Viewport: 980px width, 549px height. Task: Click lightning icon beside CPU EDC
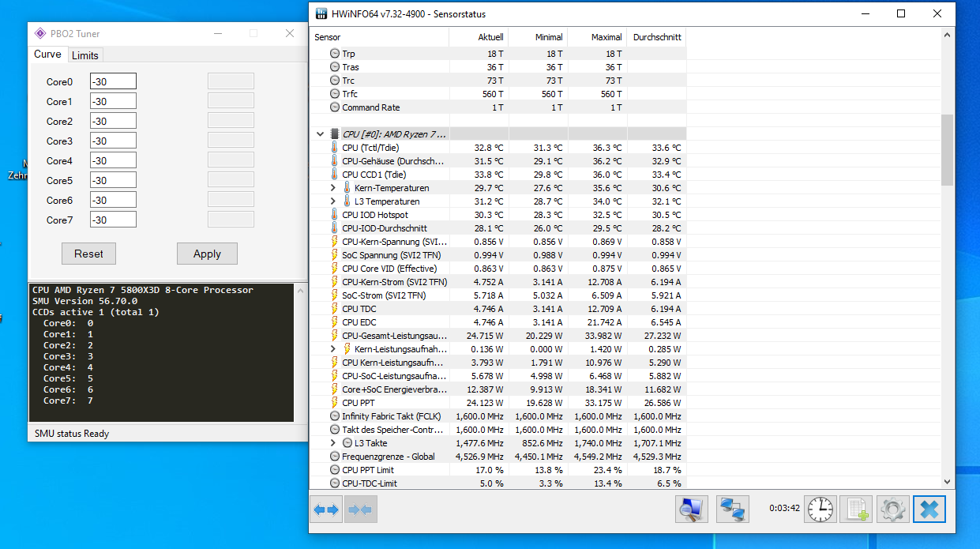(335, 322)
